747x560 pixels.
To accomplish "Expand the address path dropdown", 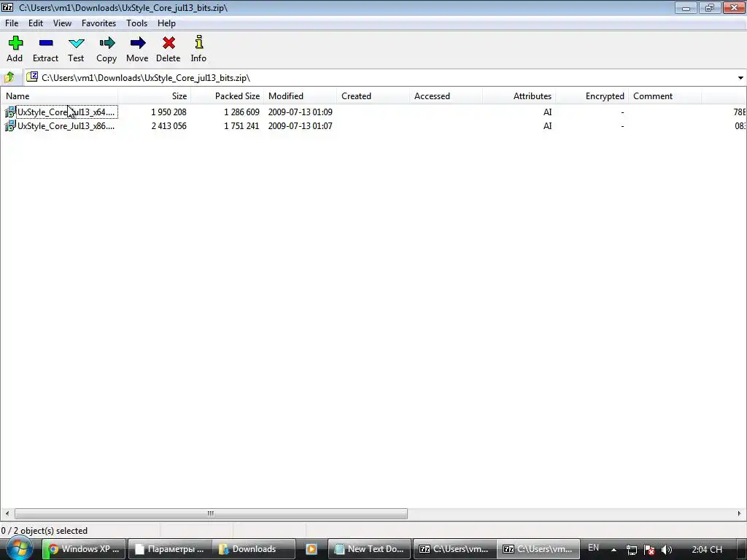I will [740, 77].
